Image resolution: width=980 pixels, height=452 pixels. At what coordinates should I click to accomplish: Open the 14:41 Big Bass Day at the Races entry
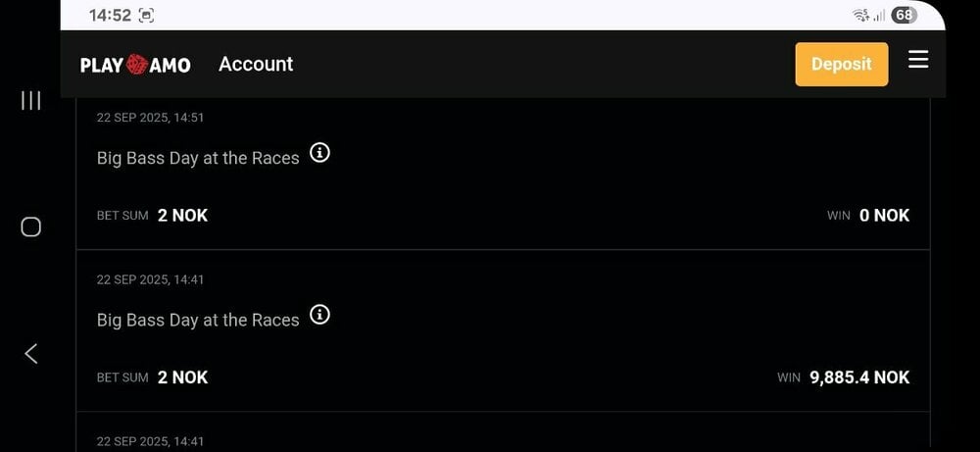[x=503, y=330]
